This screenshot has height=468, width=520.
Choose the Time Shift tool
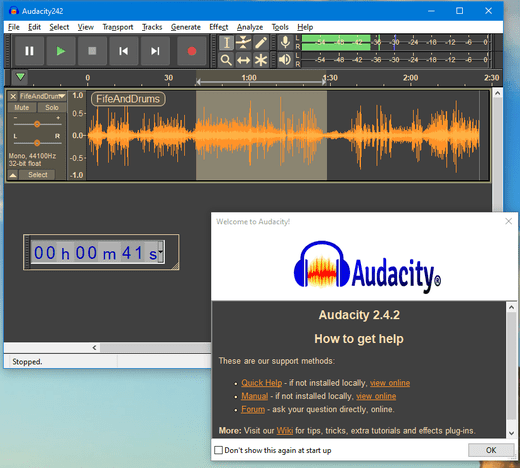point(244,60)
